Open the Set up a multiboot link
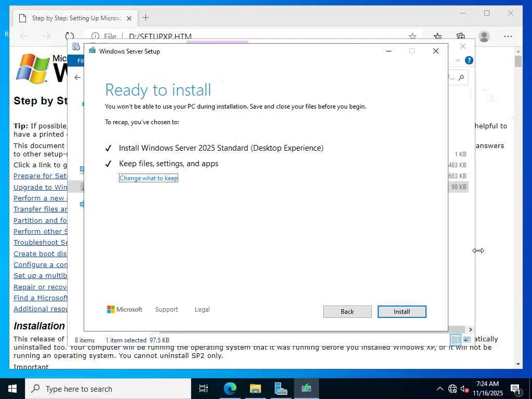The height and width of the screenshot is (399, 532). point(41,275)
